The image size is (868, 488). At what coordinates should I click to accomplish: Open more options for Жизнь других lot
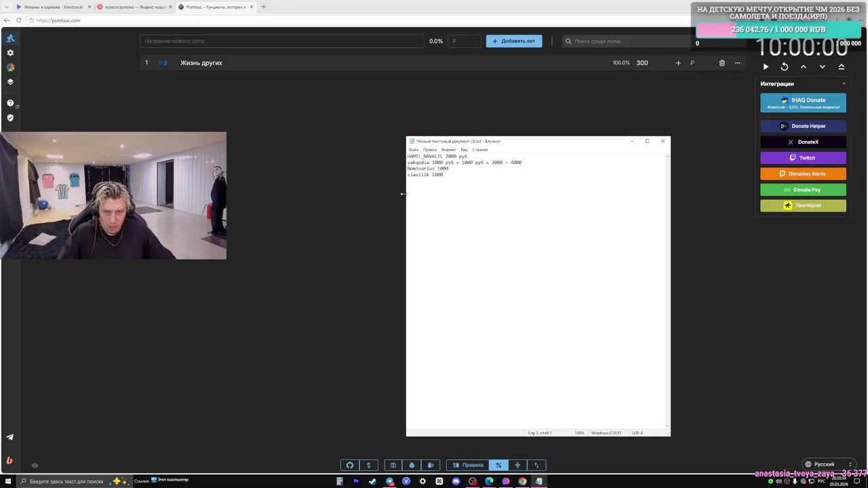point(737,63)
